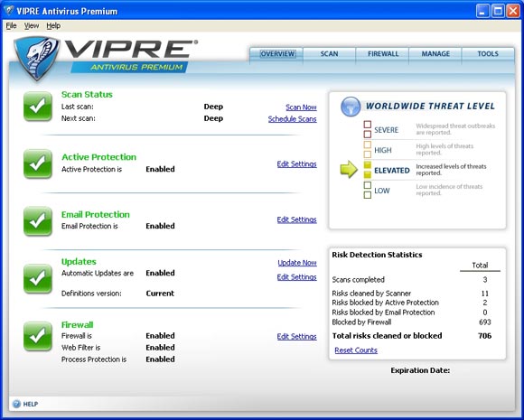Click the 'Last scan:' label

(x=78, y=107)
